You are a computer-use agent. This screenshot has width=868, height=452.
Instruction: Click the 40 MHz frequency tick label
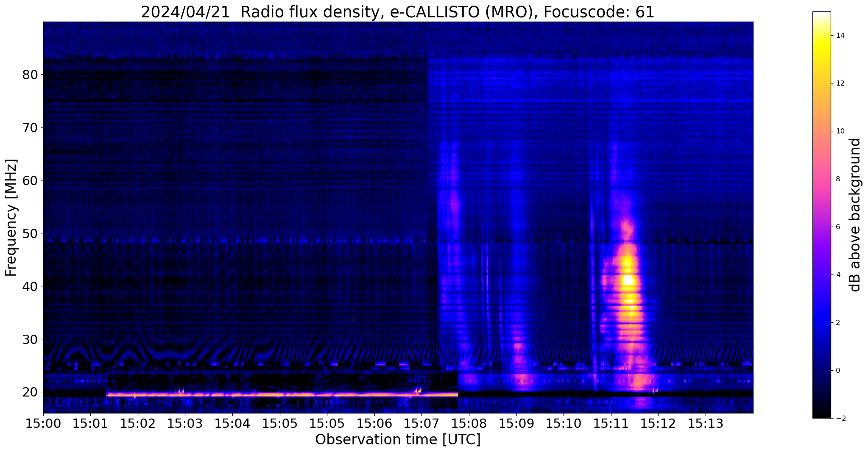[x=30, y=286]
